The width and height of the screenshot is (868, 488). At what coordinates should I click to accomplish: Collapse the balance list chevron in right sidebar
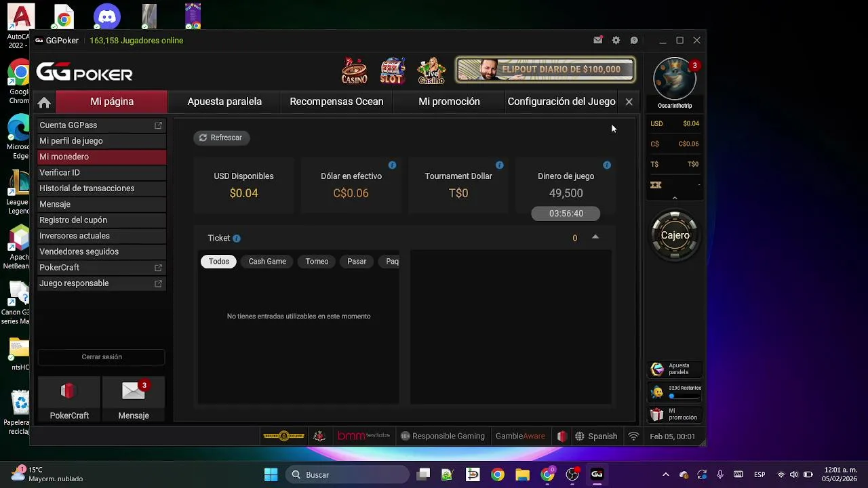[x=675, y=198]
